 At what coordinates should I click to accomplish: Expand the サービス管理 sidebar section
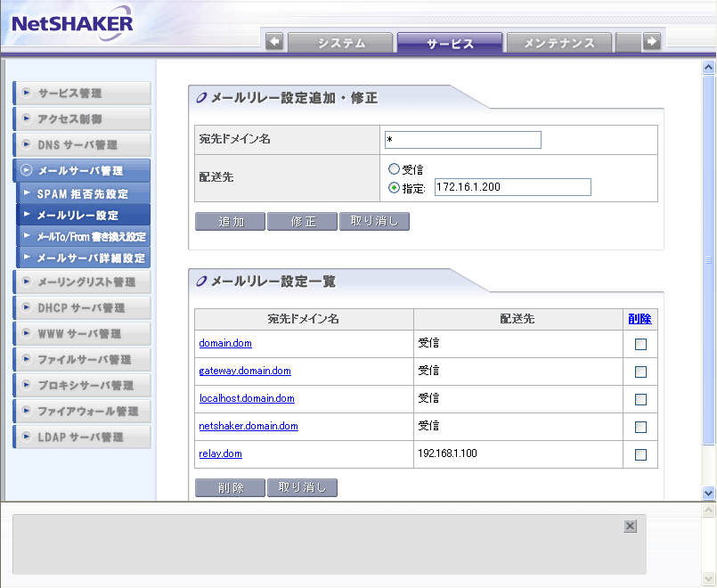(82, 93)
